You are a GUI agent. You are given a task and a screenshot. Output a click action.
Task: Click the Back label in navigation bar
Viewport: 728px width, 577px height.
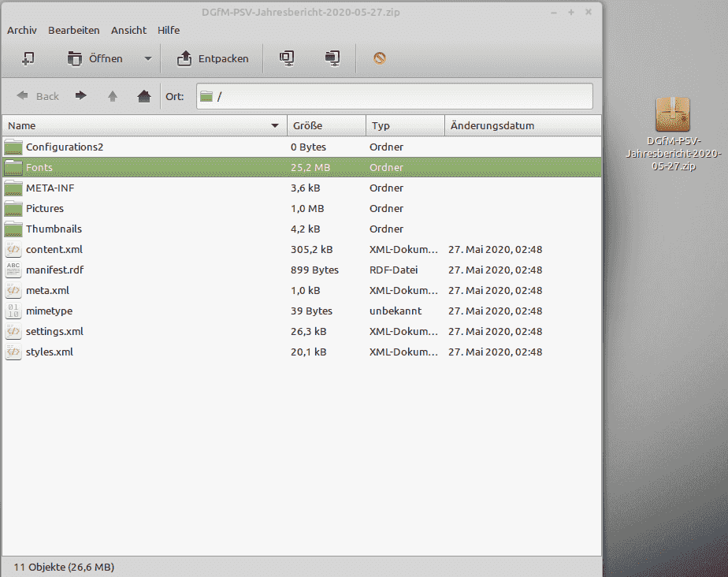point(47,96)
